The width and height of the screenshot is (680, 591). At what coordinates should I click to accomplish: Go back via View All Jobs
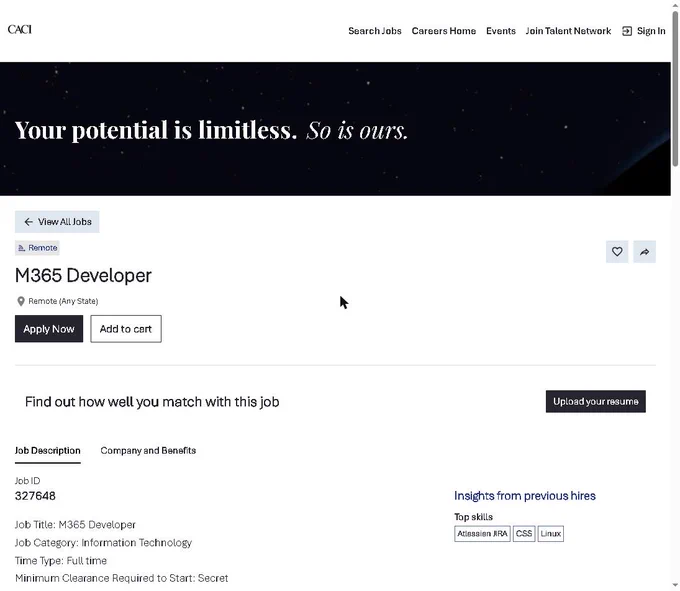click(57, 222)
